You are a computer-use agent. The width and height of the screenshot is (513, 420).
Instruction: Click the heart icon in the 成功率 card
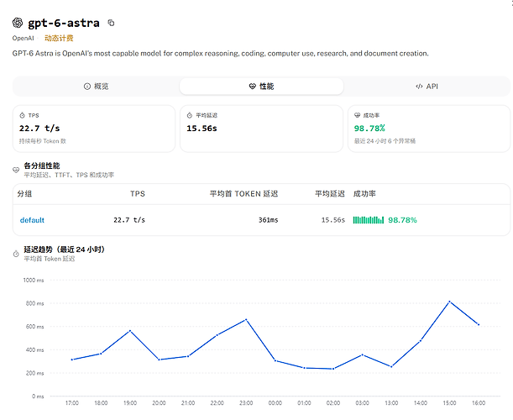click(358, 115)
